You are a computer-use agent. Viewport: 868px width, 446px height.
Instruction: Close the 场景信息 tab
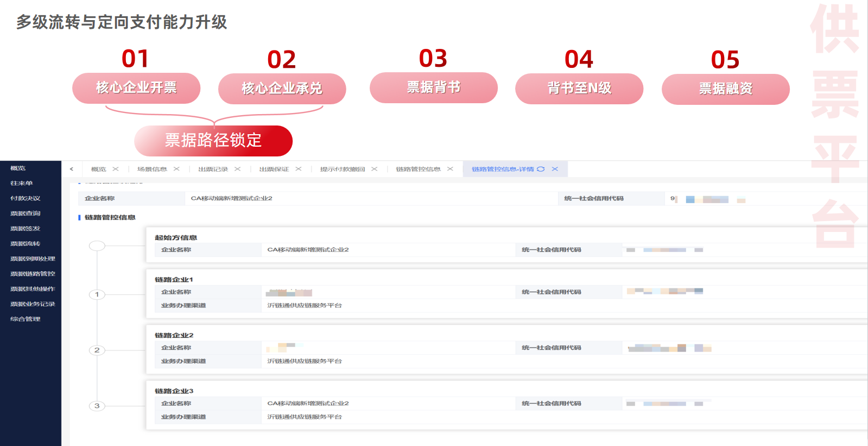(x=176, y=169)
